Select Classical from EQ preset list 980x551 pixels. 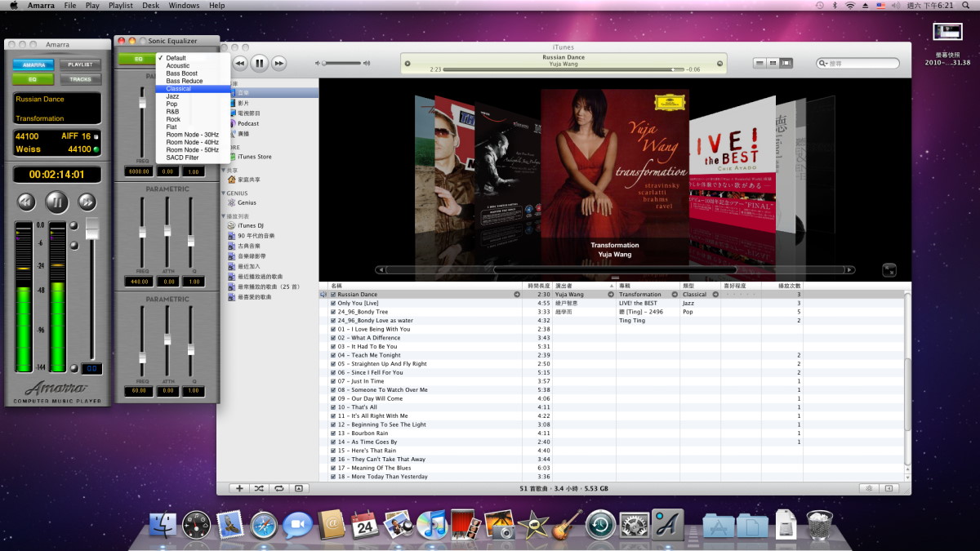click(x=193, y=89)
